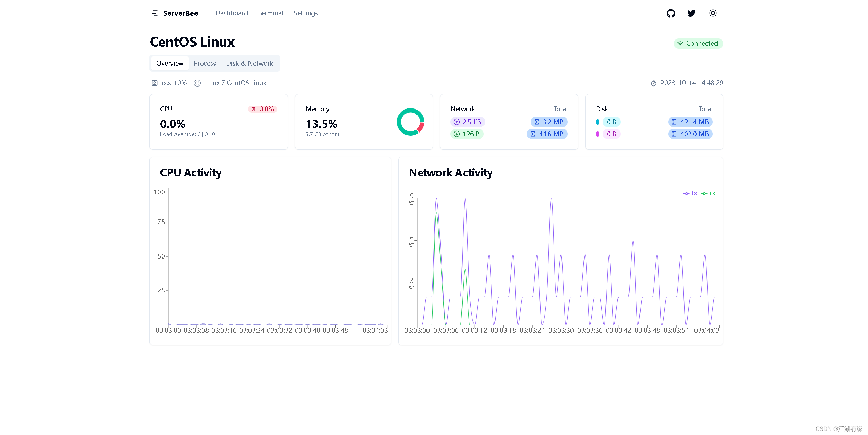Click the 0 B disk read value

(611, 122)
